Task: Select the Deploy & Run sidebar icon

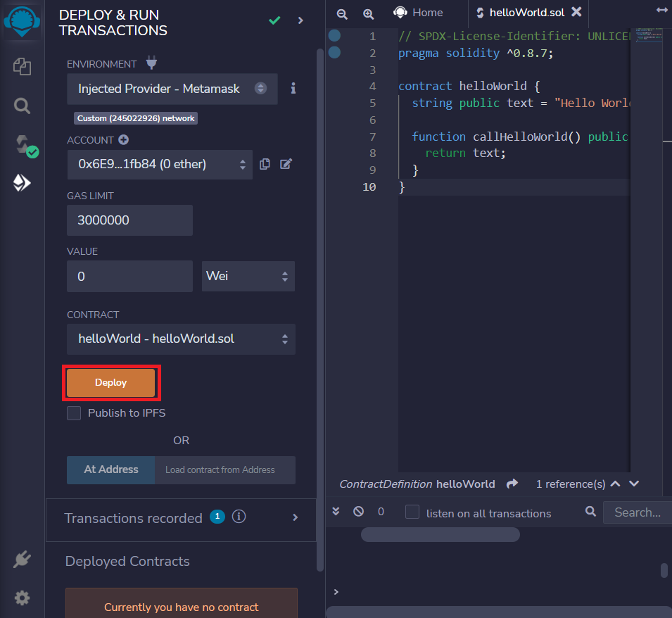Action: (22, 183)
